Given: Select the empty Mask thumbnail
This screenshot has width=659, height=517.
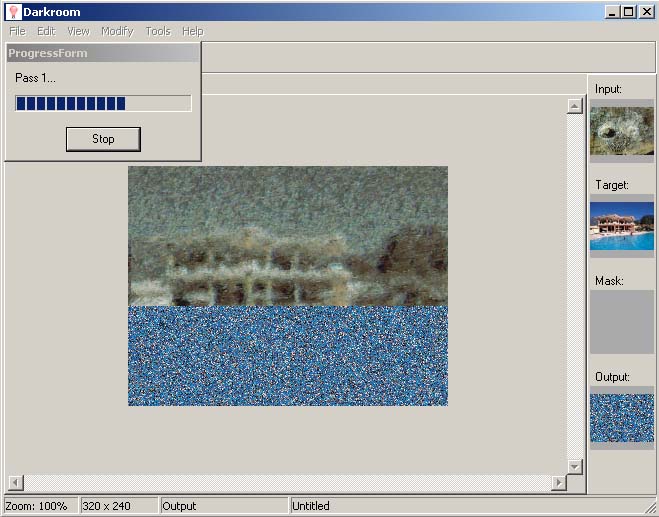Looking at the screenshot, I should pos(622,322).
